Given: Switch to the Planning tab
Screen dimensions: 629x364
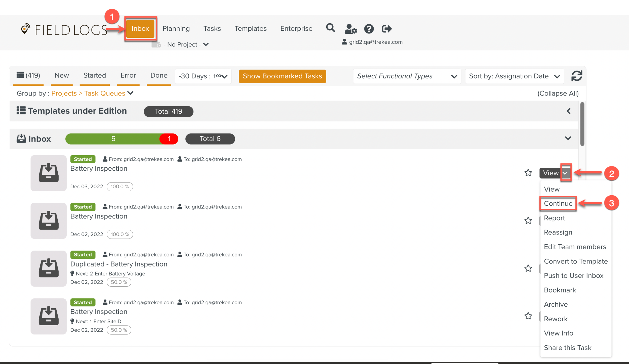Looking at the screenshot, I should coord(176,28).
